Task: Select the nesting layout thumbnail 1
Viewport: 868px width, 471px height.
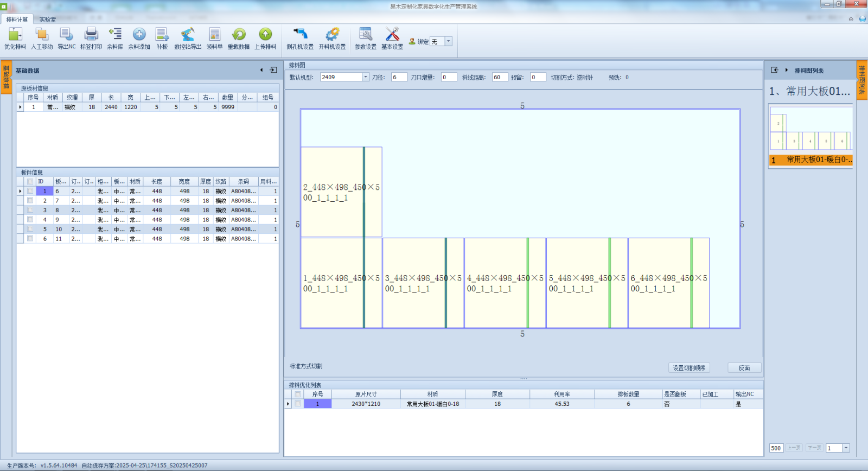Action: click(811, 129)
